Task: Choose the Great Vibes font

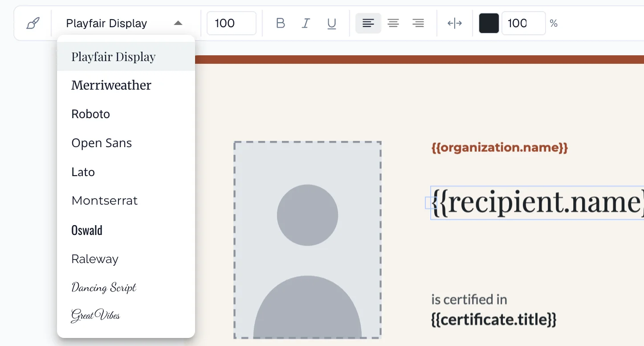Action: (x=126, y=316)
